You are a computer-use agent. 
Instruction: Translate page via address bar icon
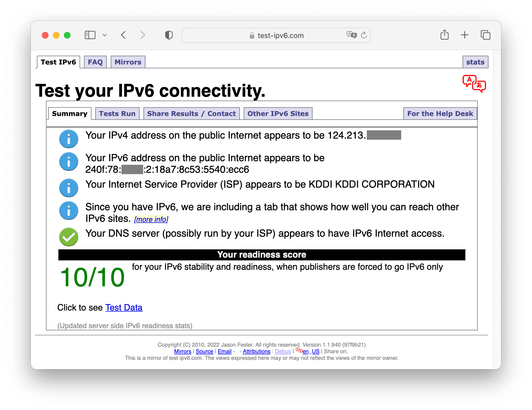[351, 35]
